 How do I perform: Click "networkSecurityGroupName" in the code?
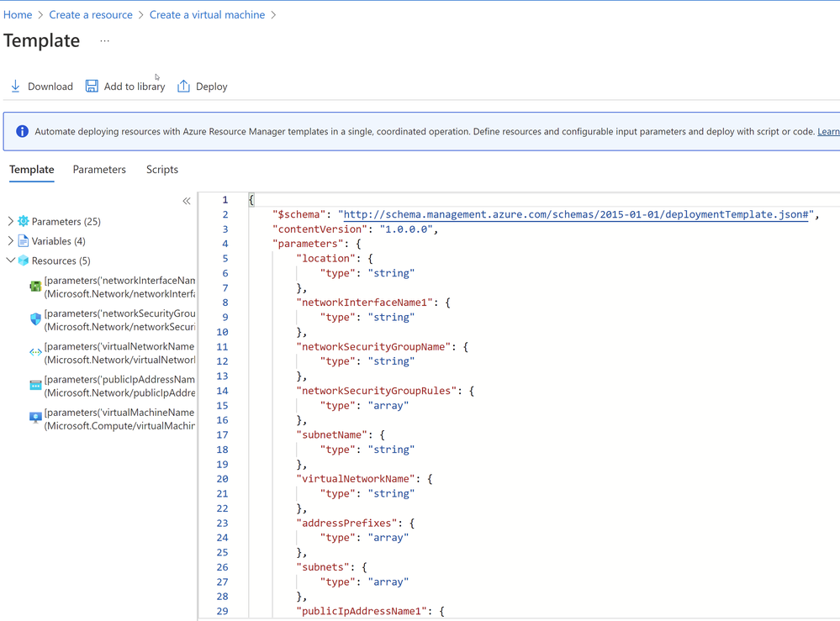(x=373, y=347)
